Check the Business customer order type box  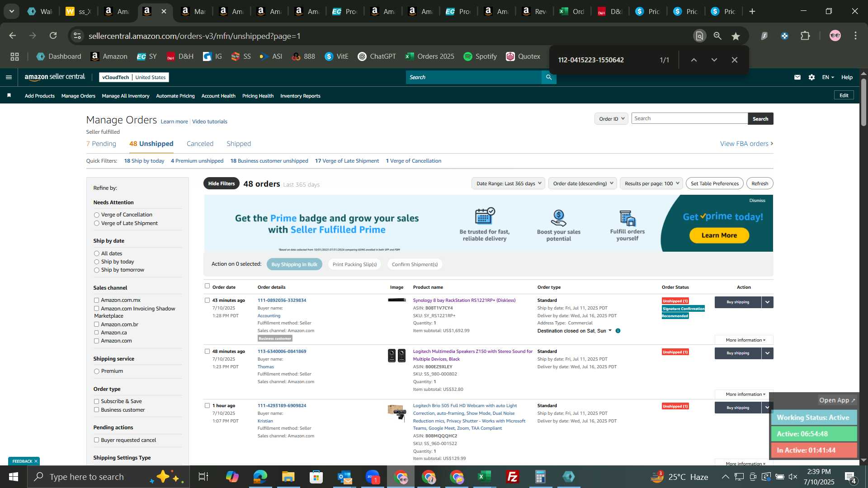(96, 410)
